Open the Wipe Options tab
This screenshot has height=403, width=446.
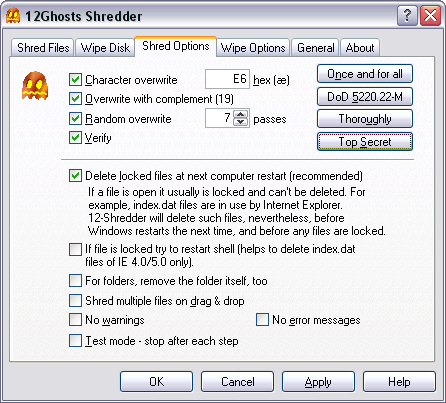pyautogui.click(x=253, y=48)
